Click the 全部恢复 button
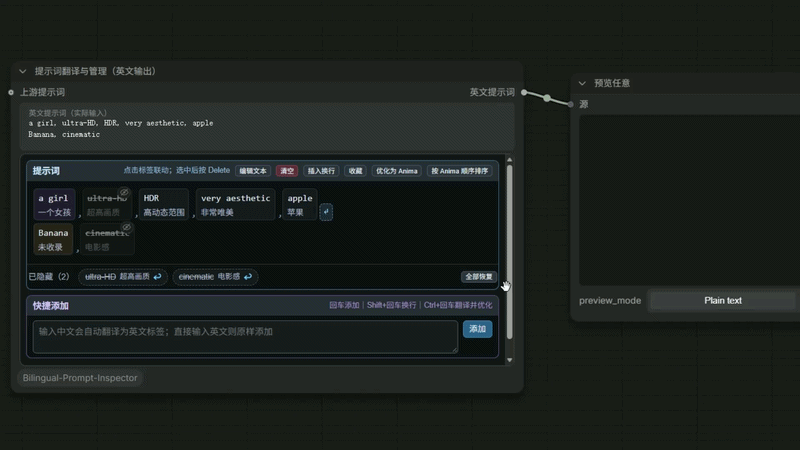 (479, 277)
